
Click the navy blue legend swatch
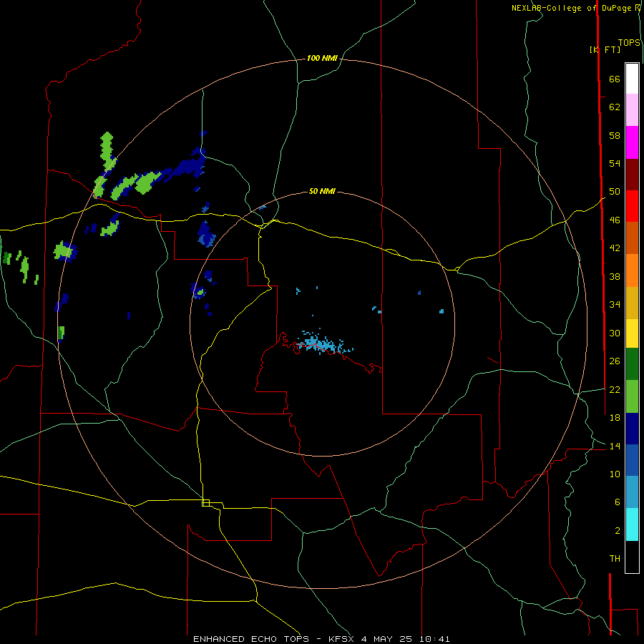632,429
